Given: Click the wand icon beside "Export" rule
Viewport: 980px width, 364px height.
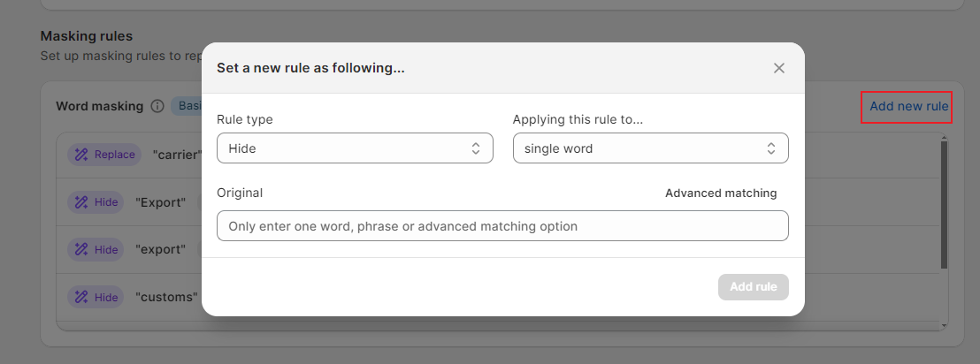Looking at the screenshot, I should 81,202.
